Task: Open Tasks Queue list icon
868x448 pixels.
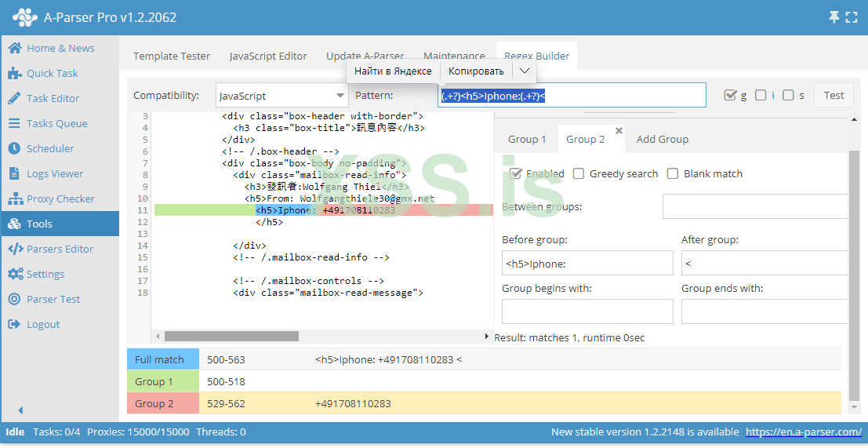Action: pos(16,123)
